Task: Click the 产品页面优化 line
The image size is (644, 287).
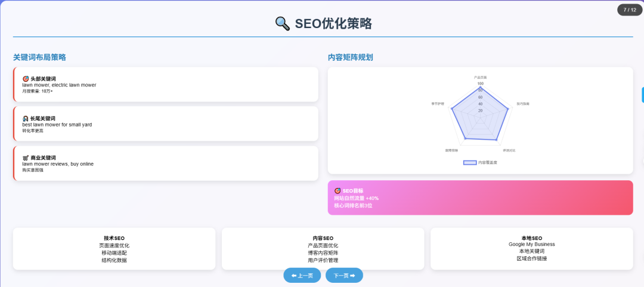Action: click(x=323, y=245)
